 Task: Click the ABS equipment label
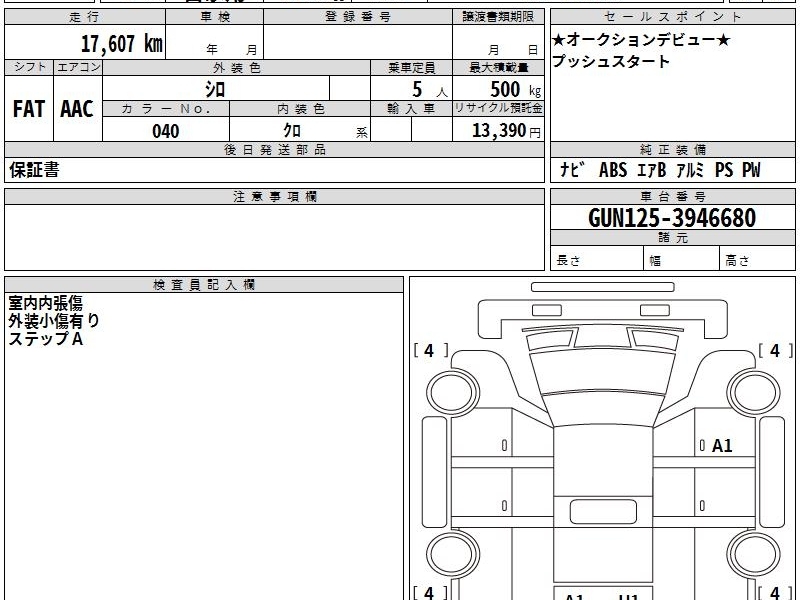click(x=613, y=170)
